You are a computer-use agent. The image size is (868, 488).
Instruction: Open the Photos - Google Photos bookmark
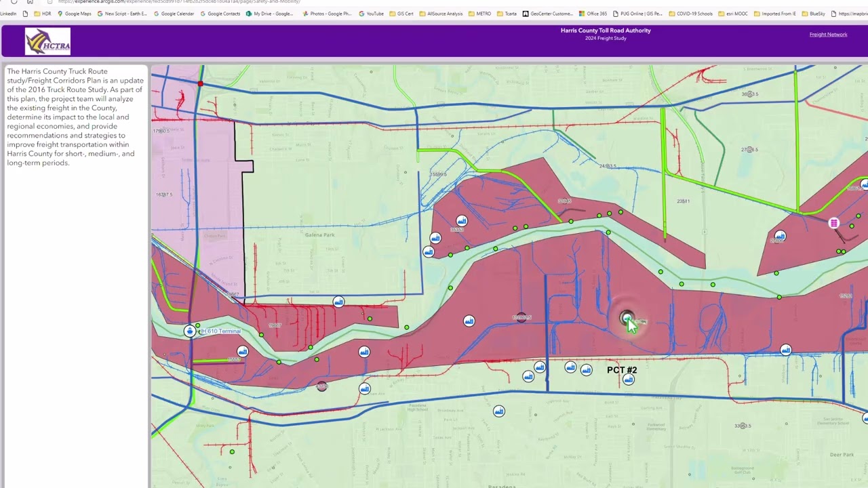pos(327,14)
